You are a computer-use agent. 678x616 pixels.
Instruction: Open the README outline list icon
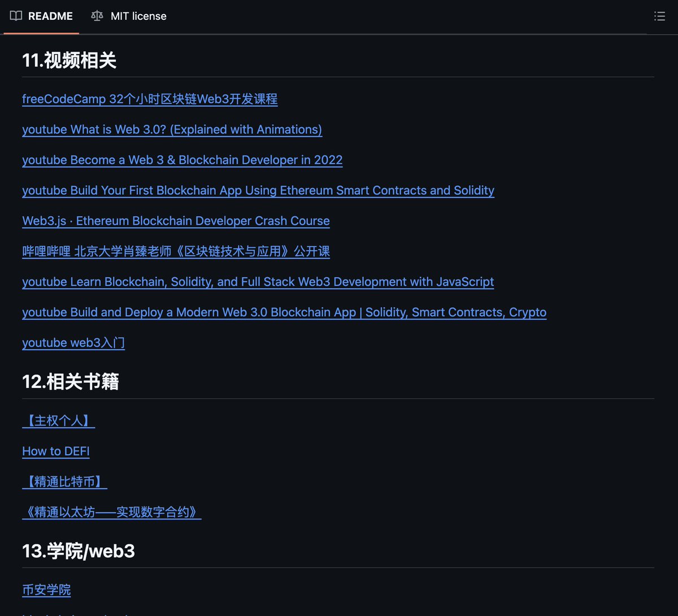point(659,16)
